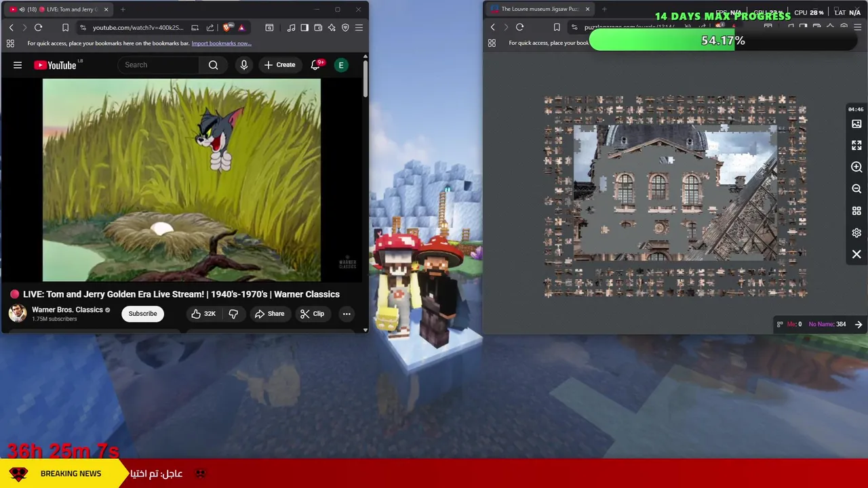Click the Share button under the video
Viewport: 868px width, 488px height.
click(x=269, y=314)
